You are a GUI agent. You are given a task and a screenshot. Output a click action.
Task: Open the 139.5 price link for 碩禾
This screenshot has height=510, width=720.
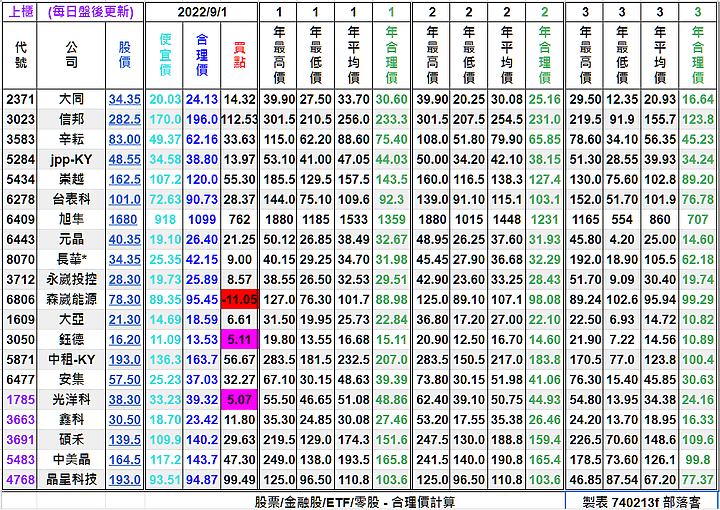(124, 439)
